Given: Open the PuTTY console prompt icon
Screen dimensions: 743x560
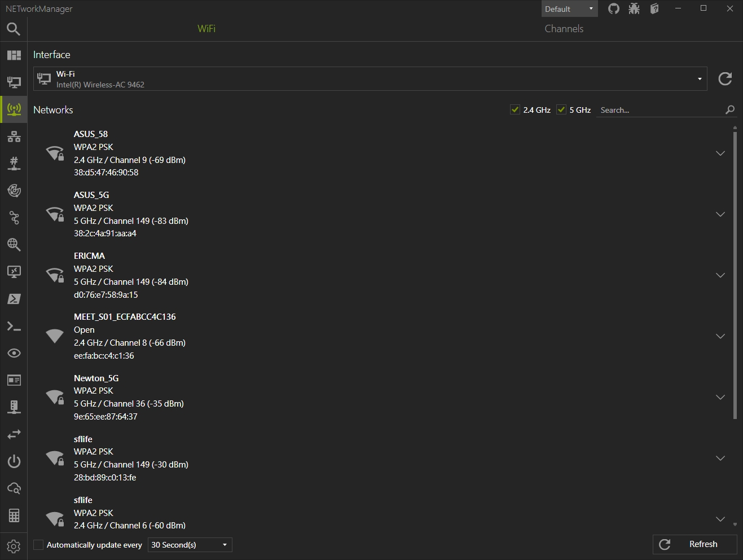Looking at the screenshot, I should tap(14, 326).
